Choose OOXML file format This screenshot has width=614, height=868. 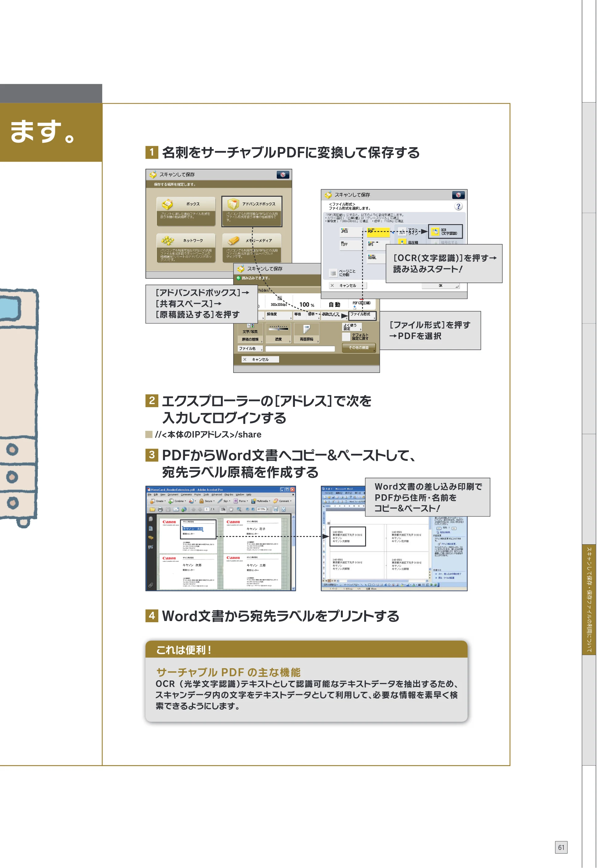(377, 259)
